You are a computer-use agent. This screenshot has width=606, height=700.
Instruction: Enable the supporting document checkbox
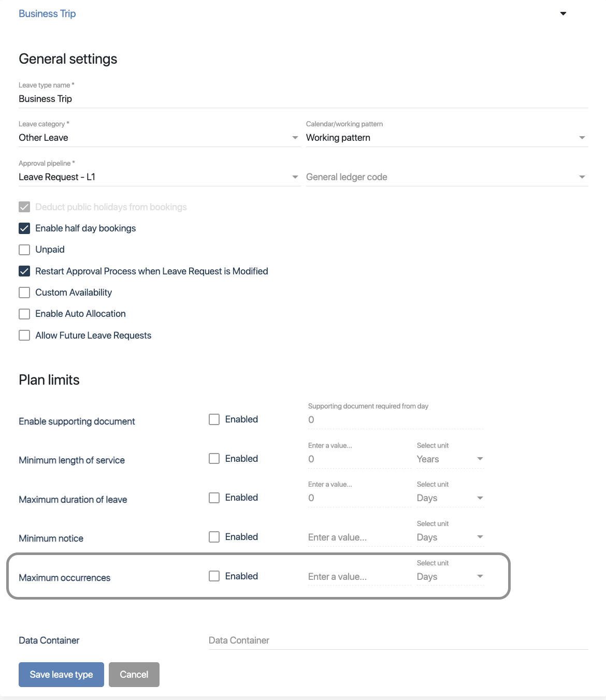pyautogui.click(x=214, y=419)
